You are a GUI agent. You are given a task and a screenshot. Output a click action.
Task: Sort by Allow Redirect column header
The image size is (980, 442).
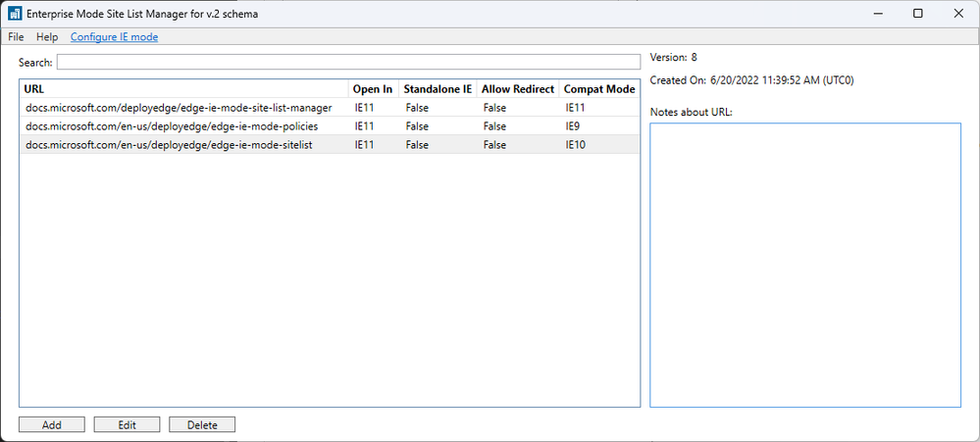click(518, 89)
